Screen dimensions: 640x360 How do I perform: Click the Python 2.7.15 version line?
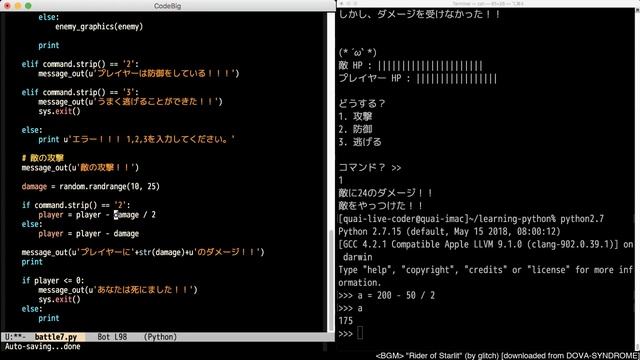tap(449, 231)
